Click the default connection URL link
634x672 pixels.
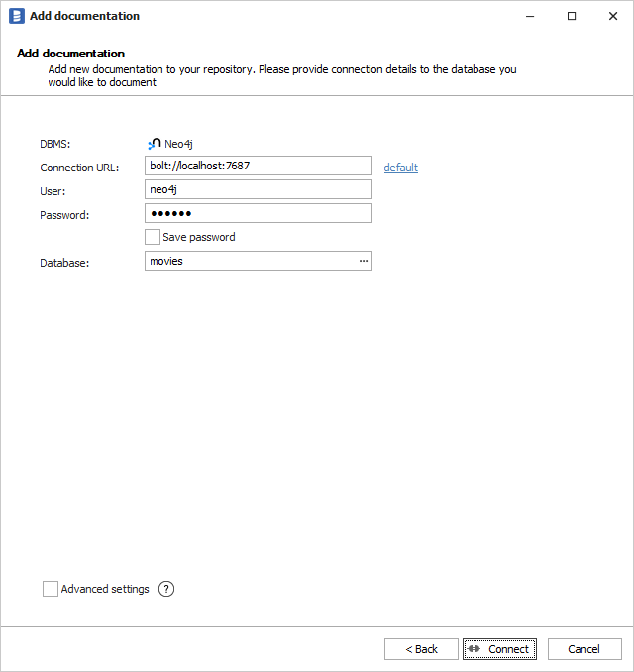400,168
